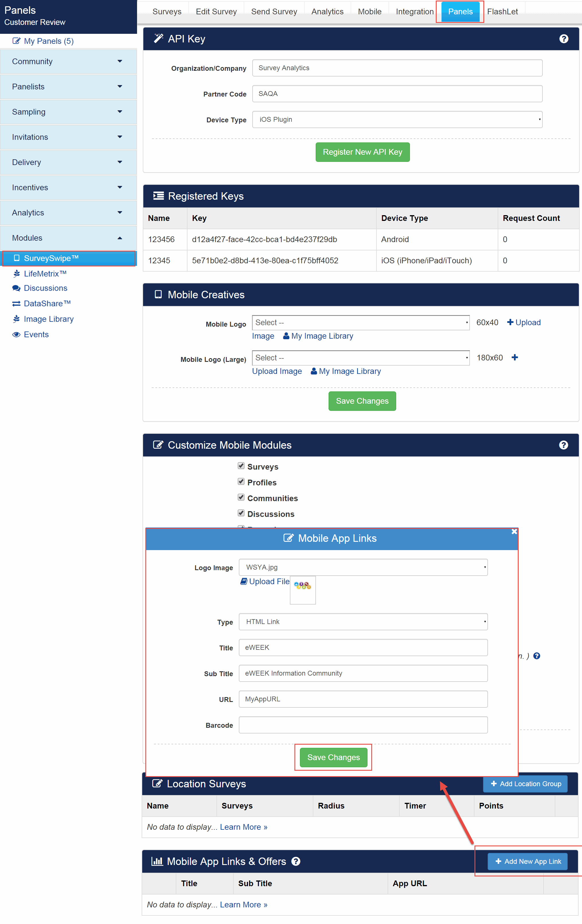582x924 pixels.
Task: Open the Events module in sidebar
Action: [36, 334]
